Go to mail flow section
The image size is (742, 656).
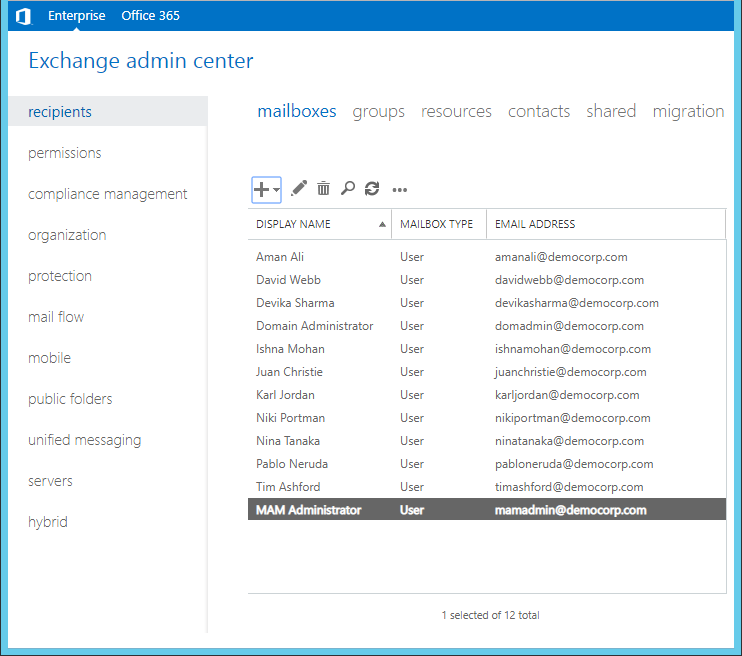coord(56,317)
